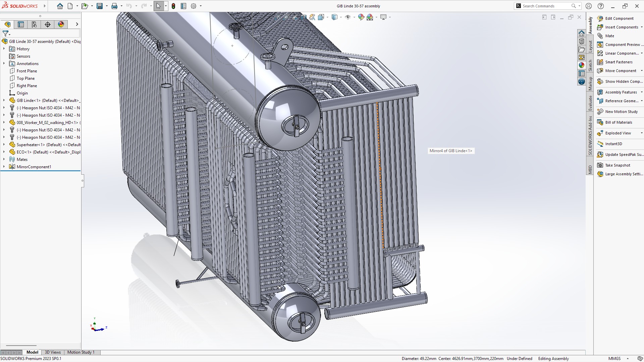Click New Motion Study button

[621, 112]
